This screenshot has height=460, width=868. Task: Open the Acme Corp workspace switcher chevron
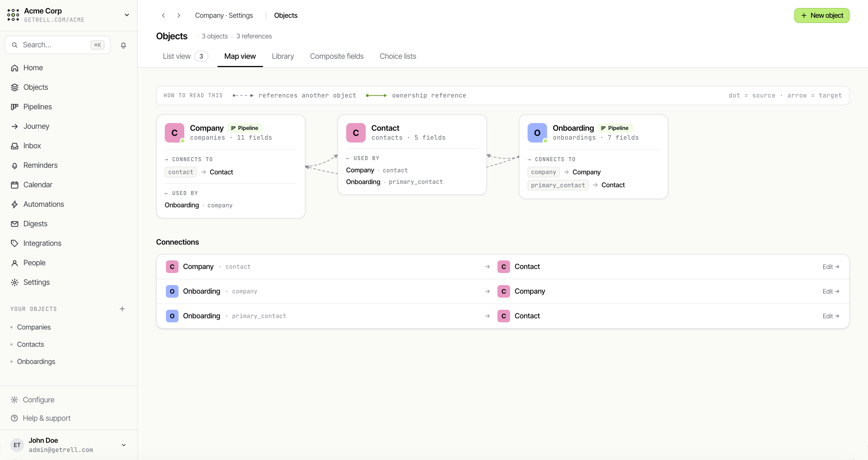pos(127,15)
